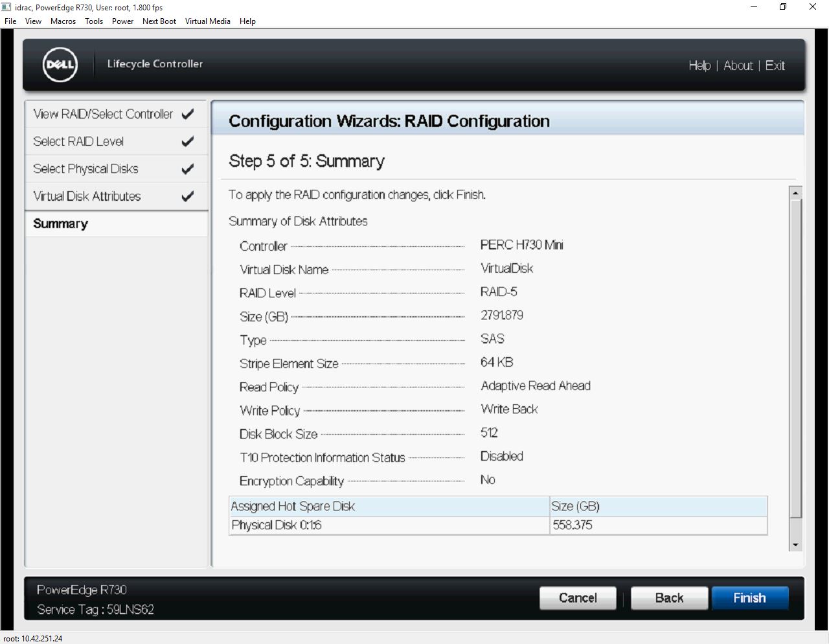Click the Write Back policy value
The width and height of the screenshot is (829, 644).
(510, 409)
